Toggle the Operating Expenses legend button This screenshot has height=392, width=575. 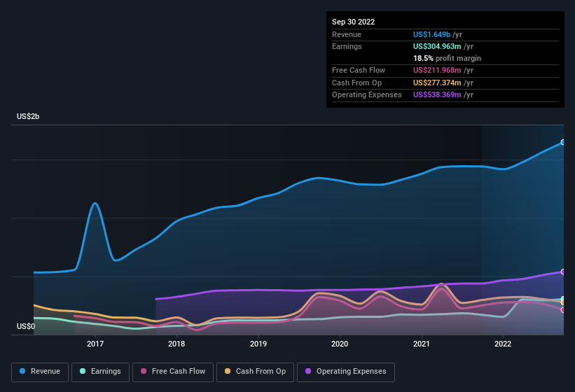345,372
